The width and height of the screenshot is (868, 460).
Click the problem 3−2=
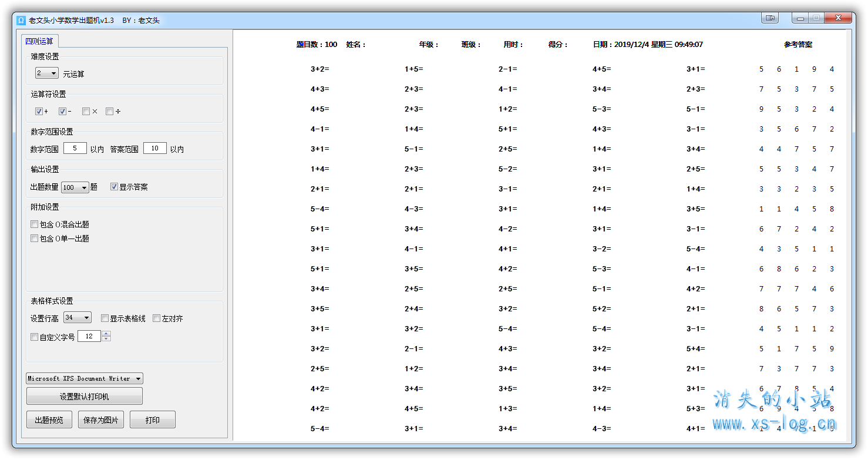click(x=602, y=249)
